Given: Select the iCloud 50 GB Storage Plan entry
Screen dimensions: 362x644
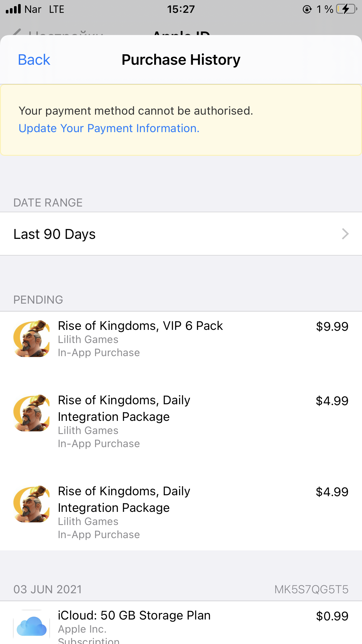Looking at the screenshot, I should coord(134,615).
